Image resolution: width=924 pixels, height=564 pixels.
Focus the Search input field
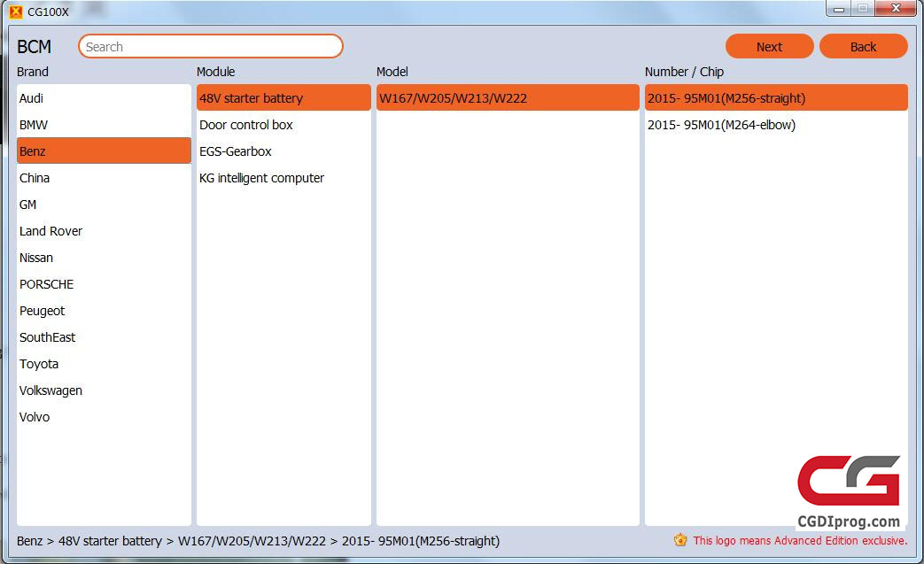point(210,47)
